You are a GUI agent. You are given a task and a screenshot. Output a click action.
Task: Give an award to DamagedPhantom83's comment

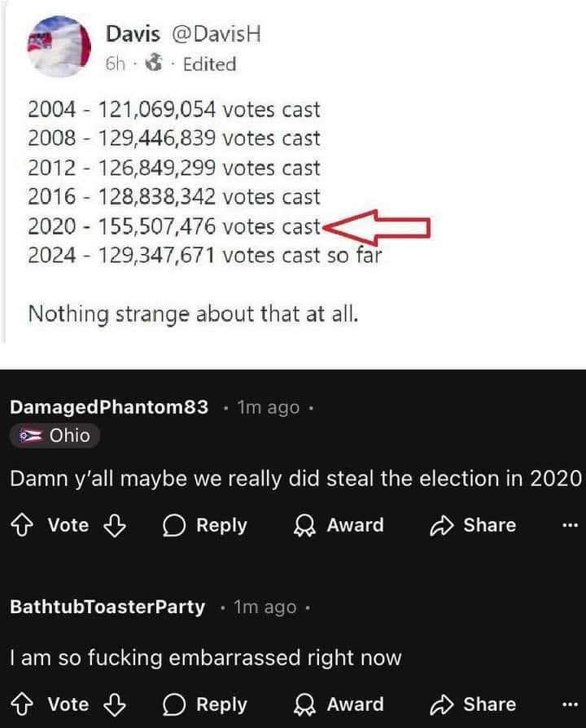(x=338, y=525)
